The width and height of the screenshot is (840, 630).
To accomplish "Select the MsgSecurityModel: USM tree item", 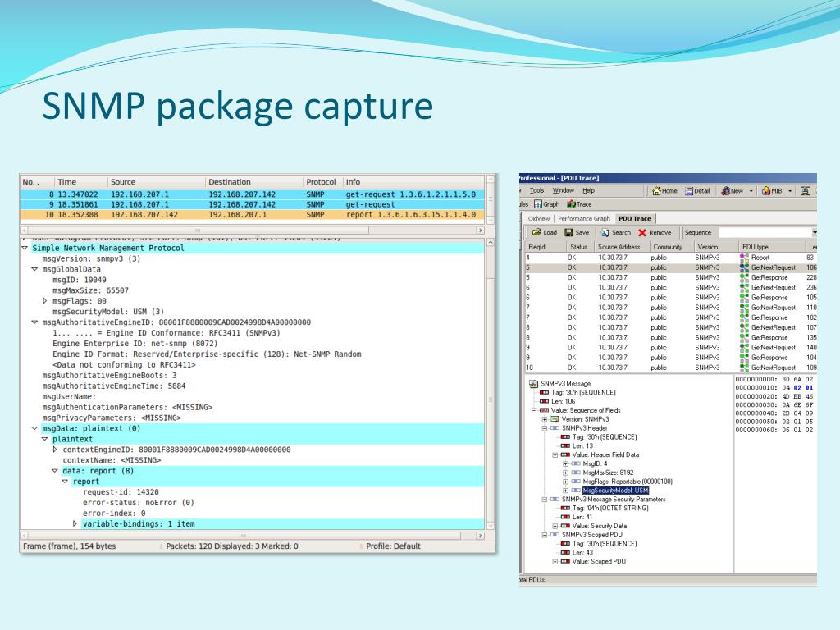I will pyautogui.click(x=615, y=491).
